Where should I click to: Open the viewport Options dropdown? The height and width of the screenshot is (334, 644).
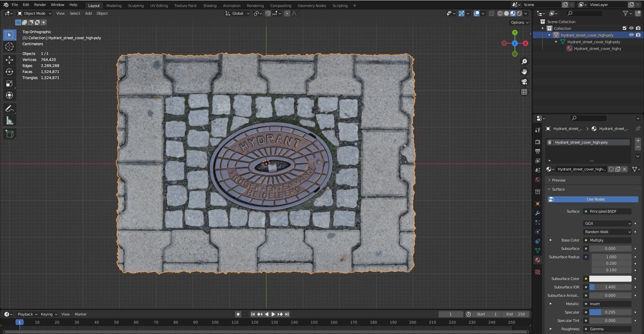pyautogui.click(x=520, y=22)
